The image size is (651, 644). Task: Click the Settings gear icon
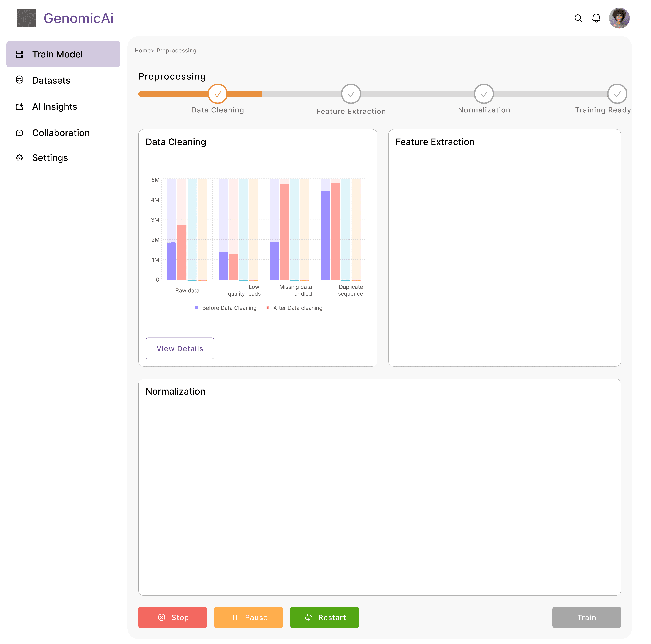coord(20,158)
